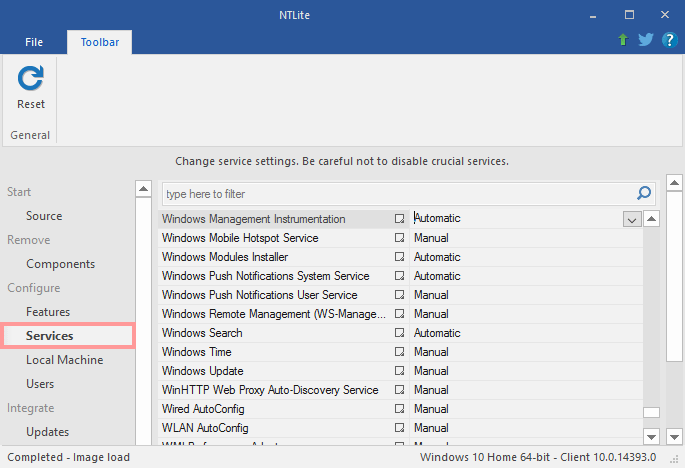Open the Local Machine page
Image resolution: width=685 pixels, height=468 pixels.
65,360
